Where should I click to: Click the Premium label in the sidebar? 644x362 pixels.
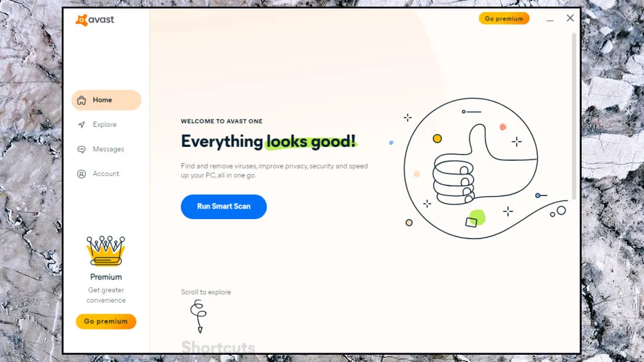point(106,277)
